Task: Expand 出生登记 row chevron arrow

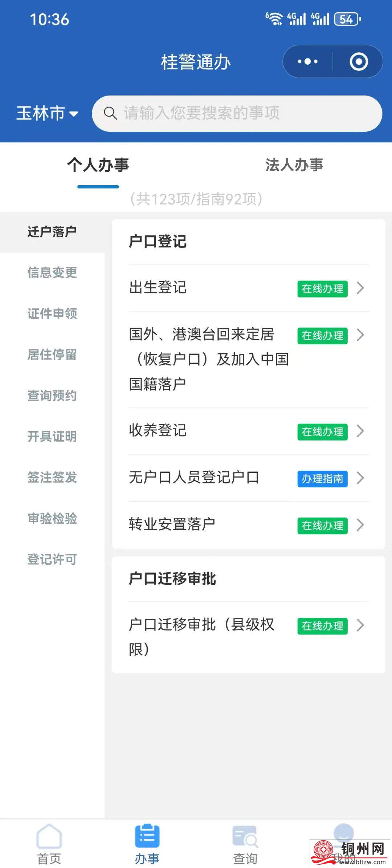Action: click(360, 288)
